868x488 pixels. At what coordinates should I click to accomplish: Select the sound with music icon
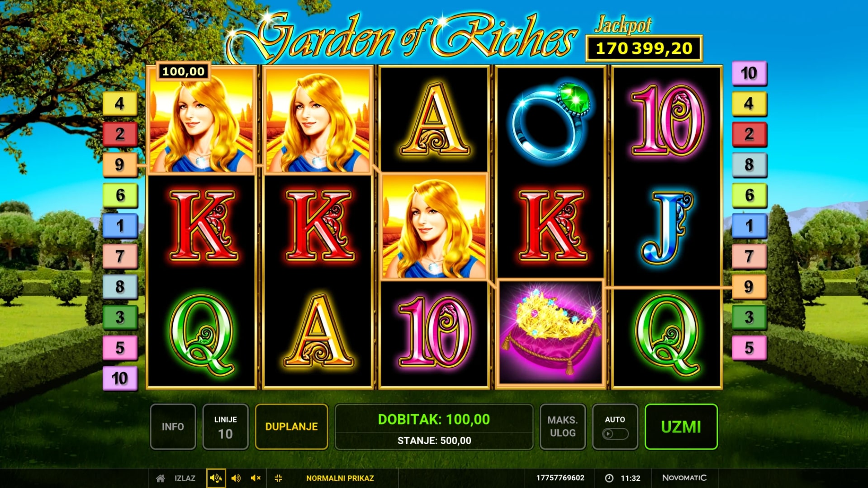tap(216, 478)
